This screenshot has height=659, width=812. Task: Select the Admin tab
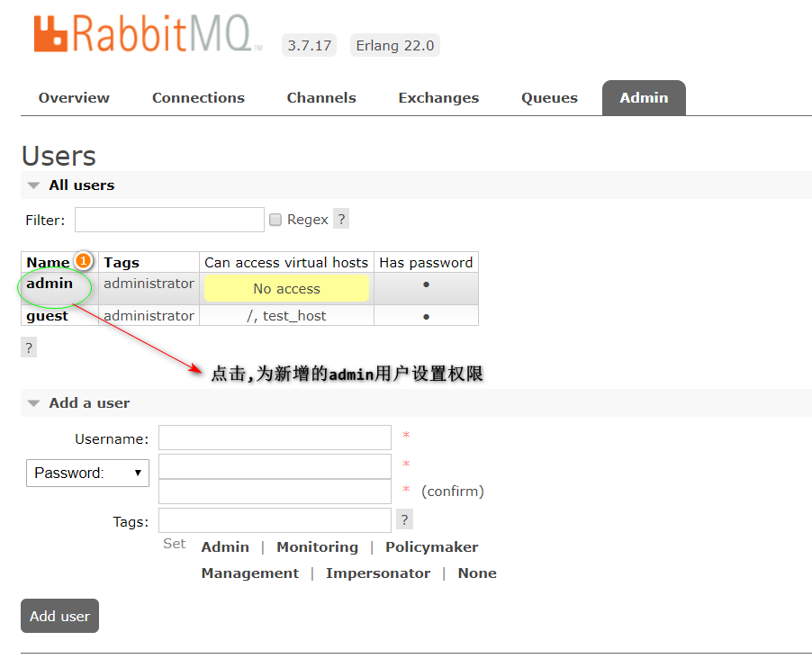644,98
